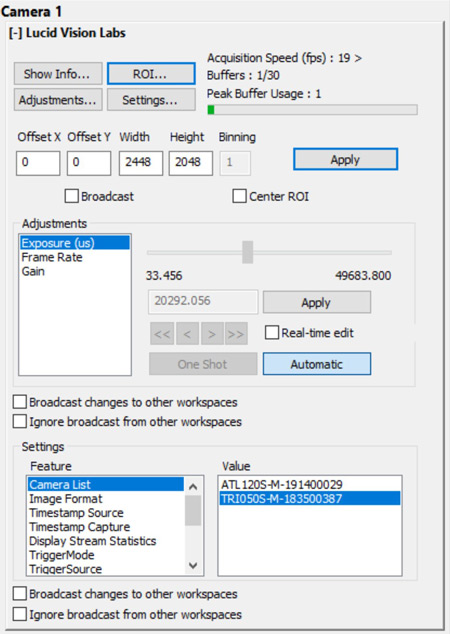450x634 pixels.
Task: Enable Ignore broadcast checkbox under Settings
Action: (x=19, y=614)
